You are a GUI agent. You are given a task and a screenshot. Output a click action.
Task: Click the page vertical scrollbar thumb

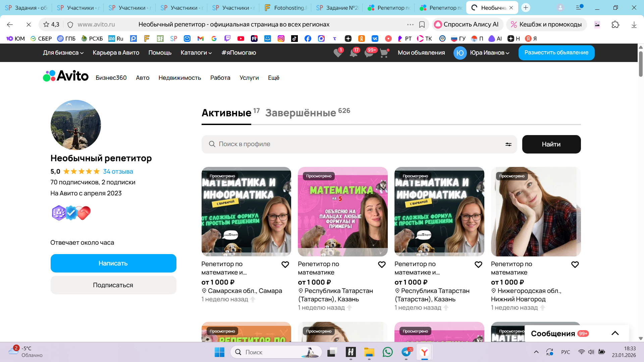tap(640, 64)
